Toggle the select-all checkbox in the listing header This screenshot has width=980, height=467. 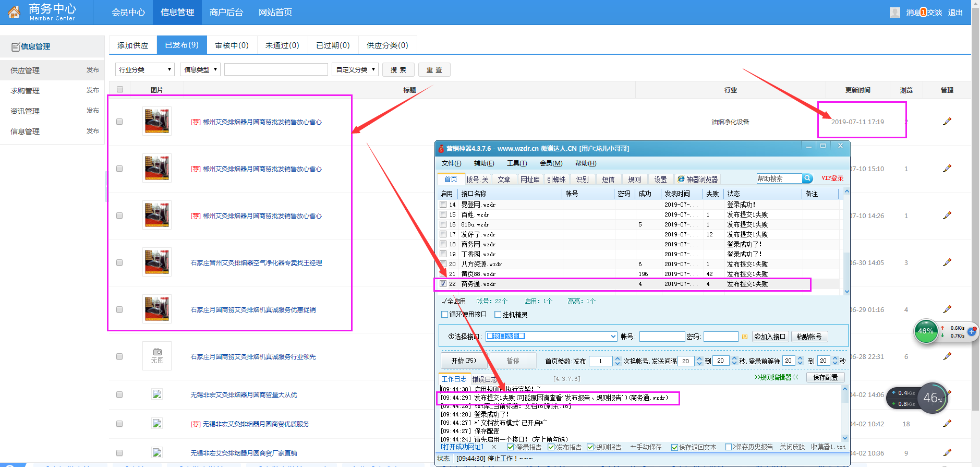pos(120,89)
